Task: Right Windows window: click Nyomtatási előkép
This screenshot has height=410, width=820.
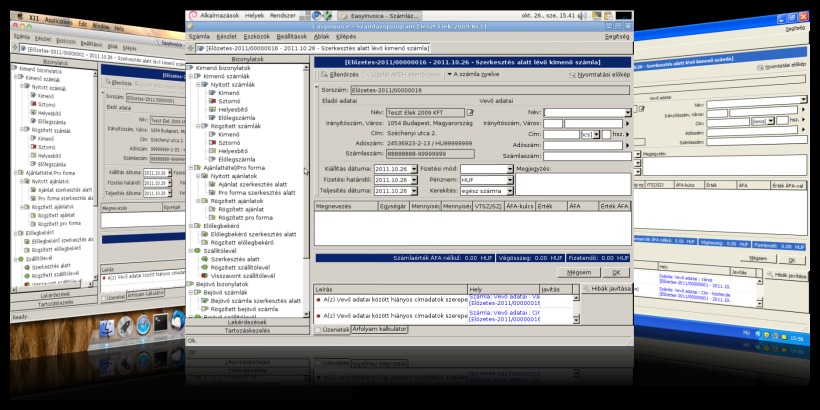Action: pos(781,66)
